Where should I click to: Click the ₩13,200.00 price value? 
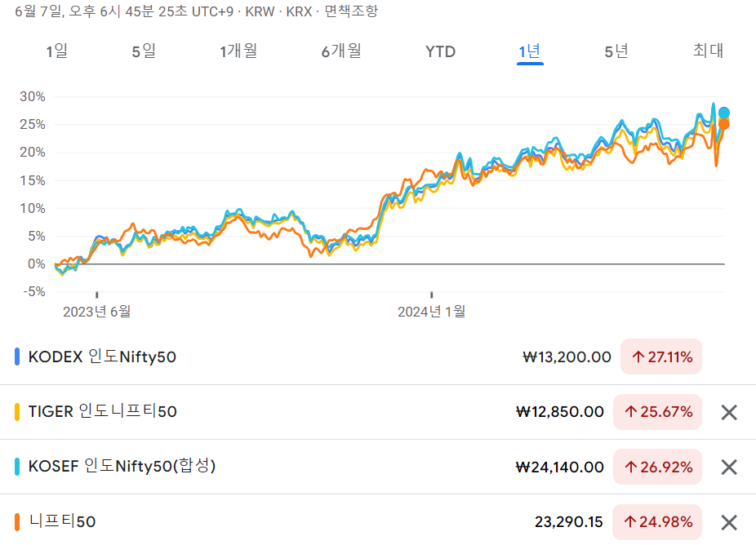click(x=567, y=357)
